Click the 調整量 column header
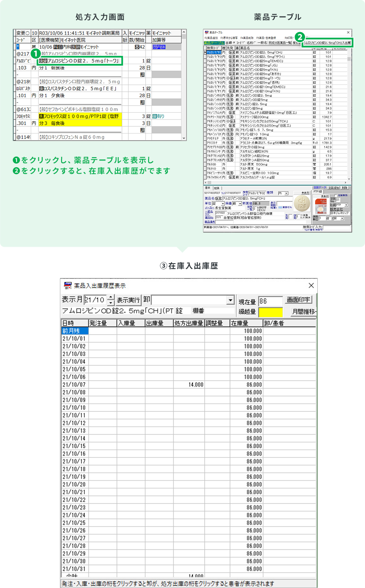The height and width of the screenshot is (588, 365). click(x=217, y=323)
